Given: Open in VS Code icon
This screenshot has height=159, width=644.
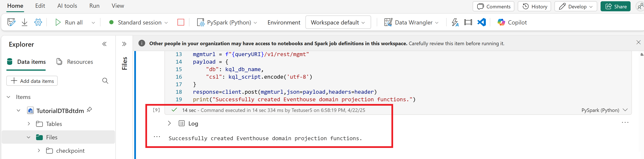Looking at the screenshot, I should 481,22.
